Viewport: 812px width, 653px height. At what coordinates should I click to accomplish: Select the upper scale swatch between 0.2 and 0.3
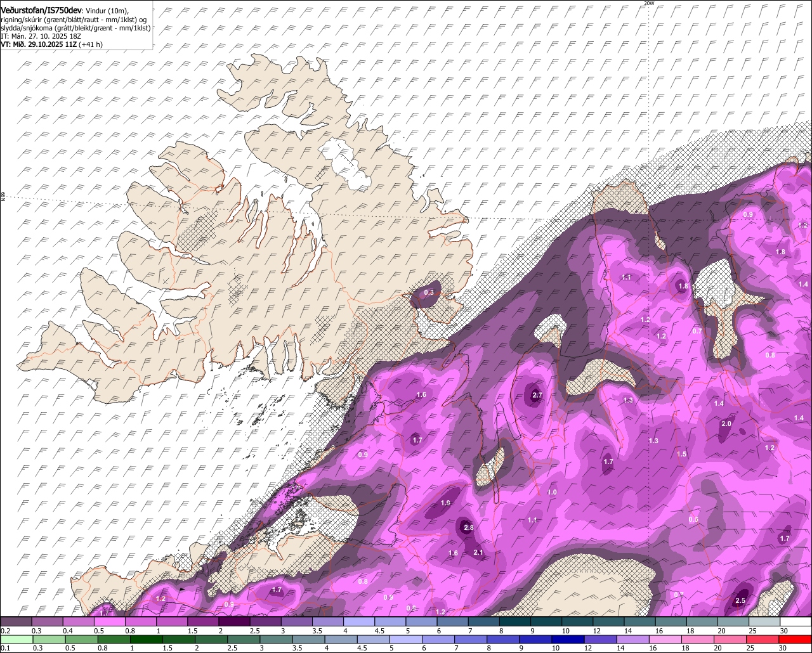click(16, 621)
